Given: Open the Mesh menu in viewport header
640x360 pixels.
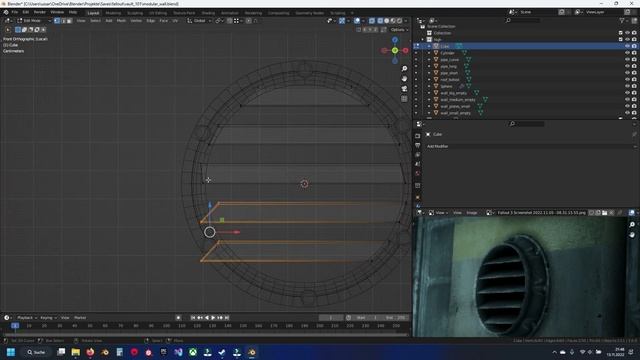Looking at the screenshot, I should pos(121,20).
